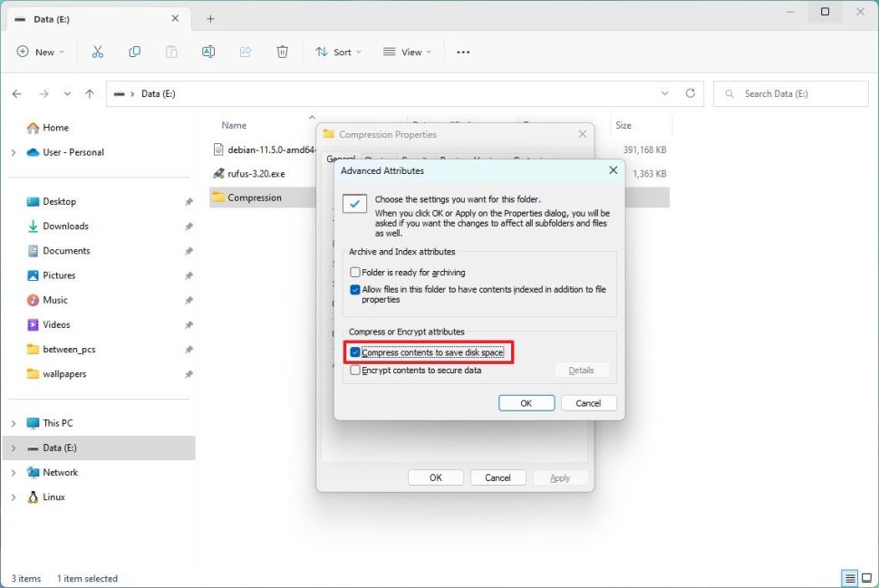Open the View dropdown menu
879x588 pixels.
click(404, 52)
